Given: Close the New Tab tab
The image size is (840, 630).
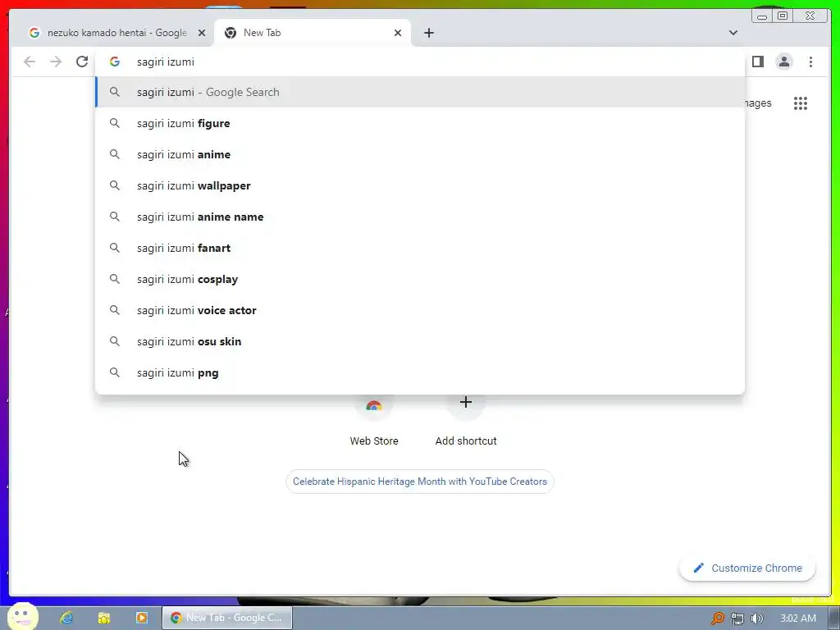Looking at the screenshot, I should tap(398, 33).
